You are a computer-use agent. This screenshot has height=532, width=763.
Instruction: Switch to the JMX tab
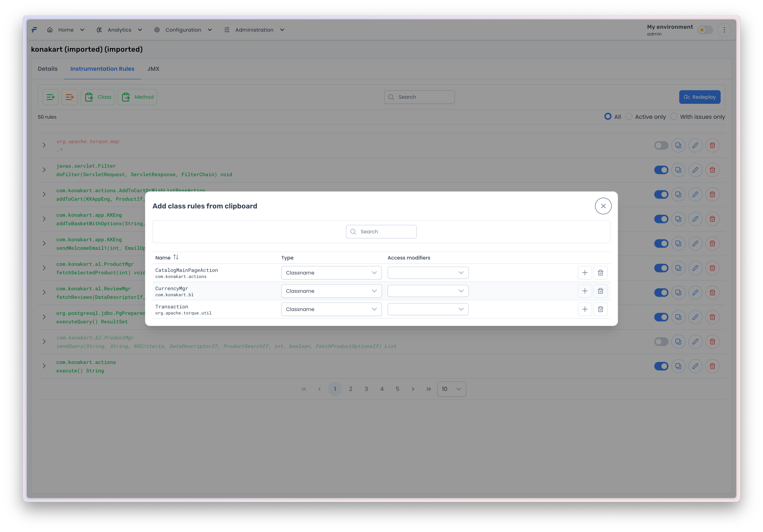[153, 69]
